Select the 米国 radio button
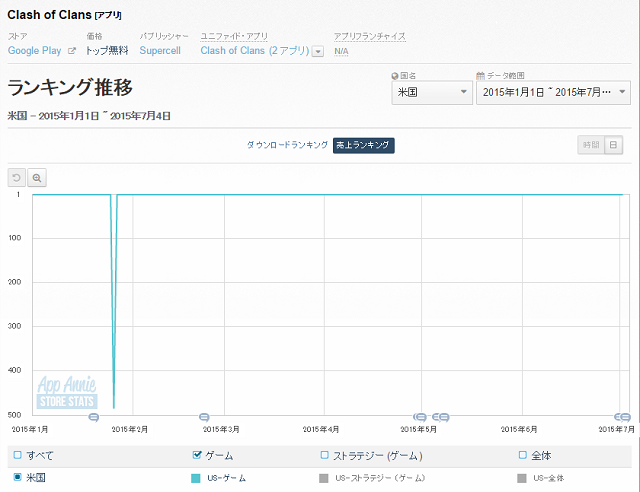The height and width of the screenshot is (492, 640). pos(18,477)
